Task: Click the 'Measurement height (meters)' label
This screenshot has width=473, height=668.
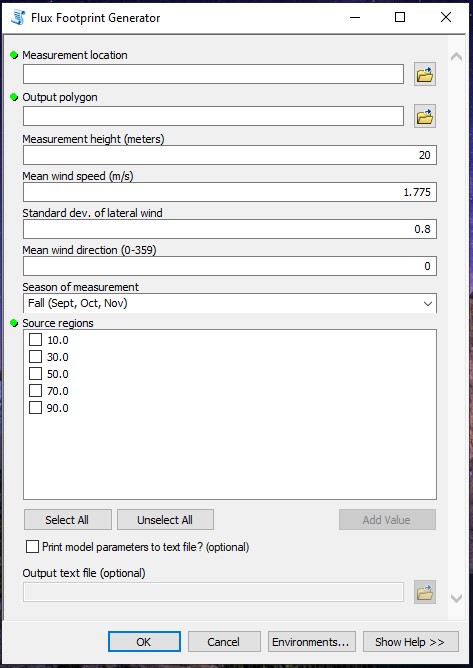Action: pos(93,139)
